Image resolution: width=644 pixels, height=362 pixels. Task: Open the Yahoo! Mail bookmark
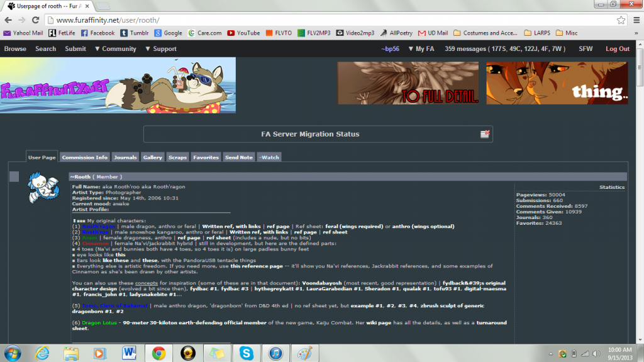(23, 33)
